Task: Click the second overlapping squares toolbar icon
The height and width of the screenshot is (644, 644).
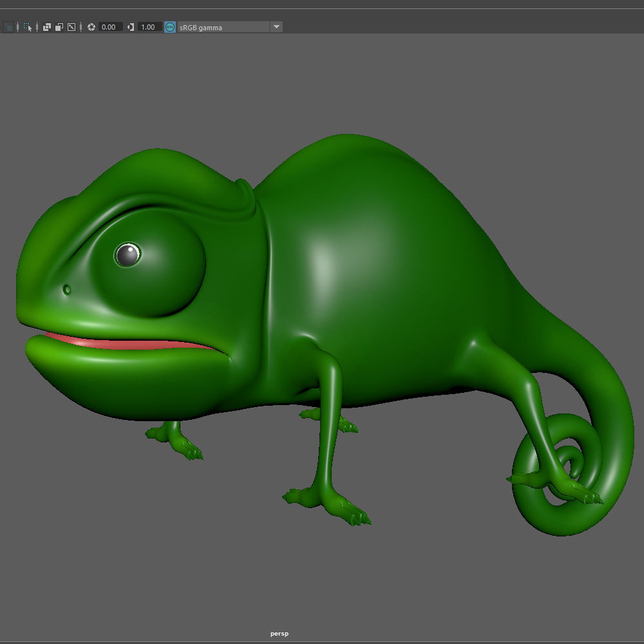Action: [x=59, y=27]
